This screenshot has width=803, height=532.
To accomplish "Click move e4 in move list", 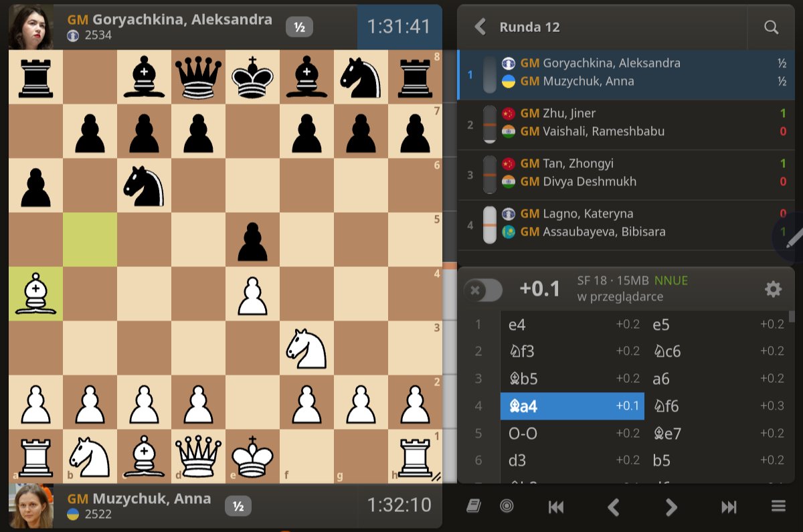I will (572, 325).
